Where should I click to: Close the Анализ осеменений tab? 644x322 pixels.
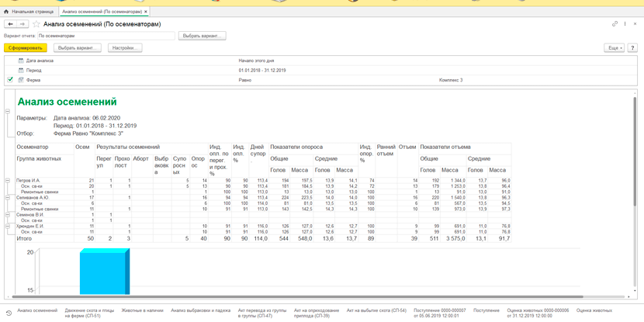pyautogui.click(x=146, y=11)
